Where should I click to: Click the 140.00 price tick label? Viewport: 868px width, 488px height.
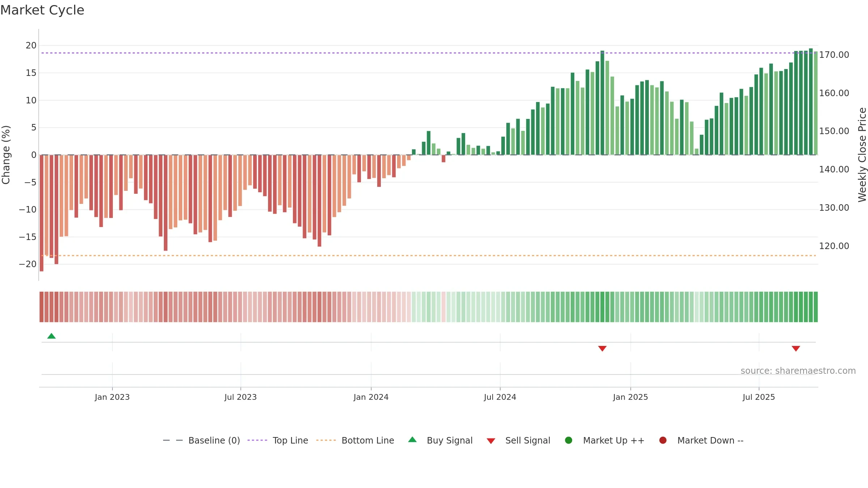834,170
